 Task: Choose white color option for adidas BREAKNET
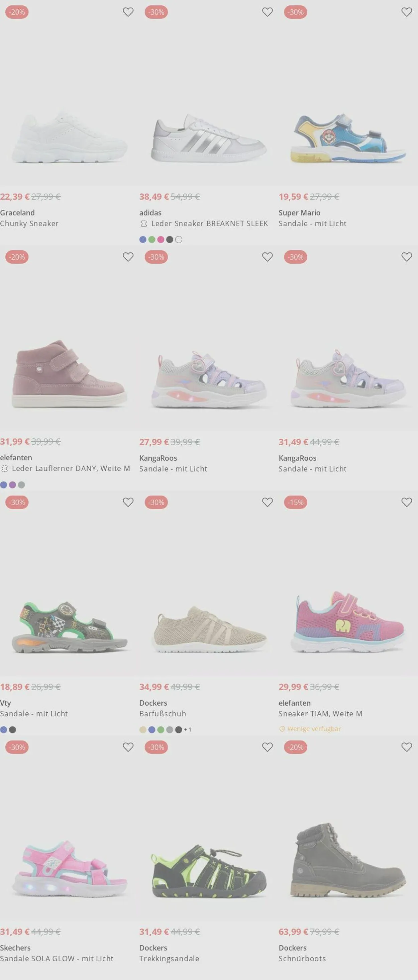(179, 240)
